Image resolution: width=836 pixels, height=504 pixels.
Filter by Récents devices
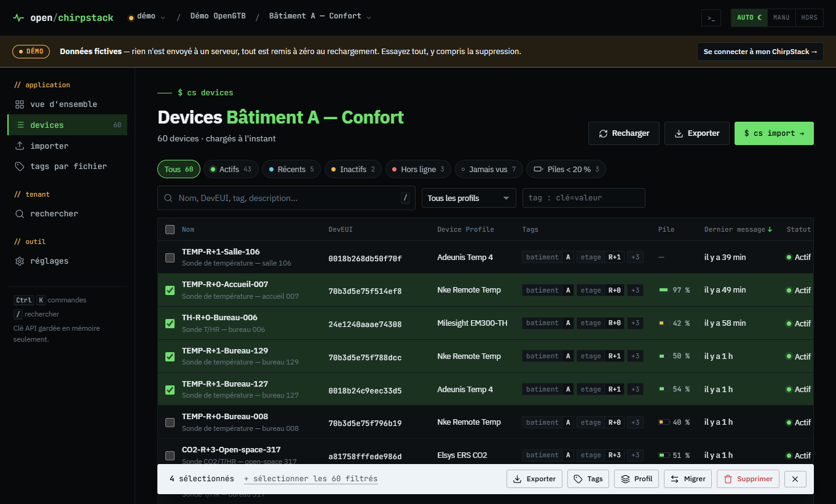291,169
